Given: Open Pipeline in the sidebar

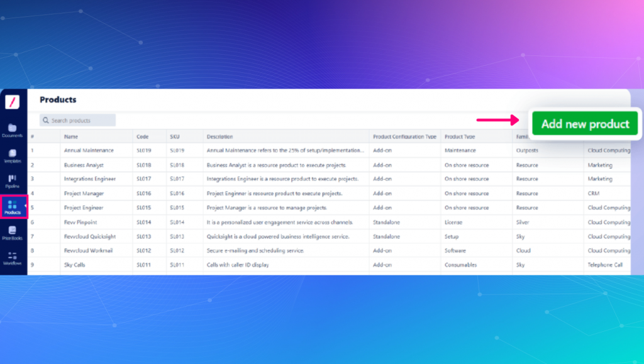Looking at the screenshot, I should pyautogui.click(x=13, y=182).
